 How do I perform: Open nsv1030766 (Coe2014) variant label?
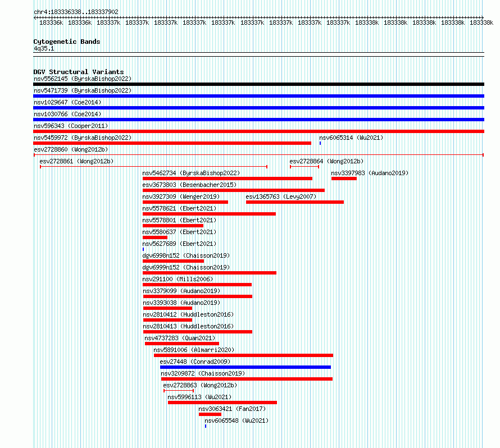pos(67,114)
